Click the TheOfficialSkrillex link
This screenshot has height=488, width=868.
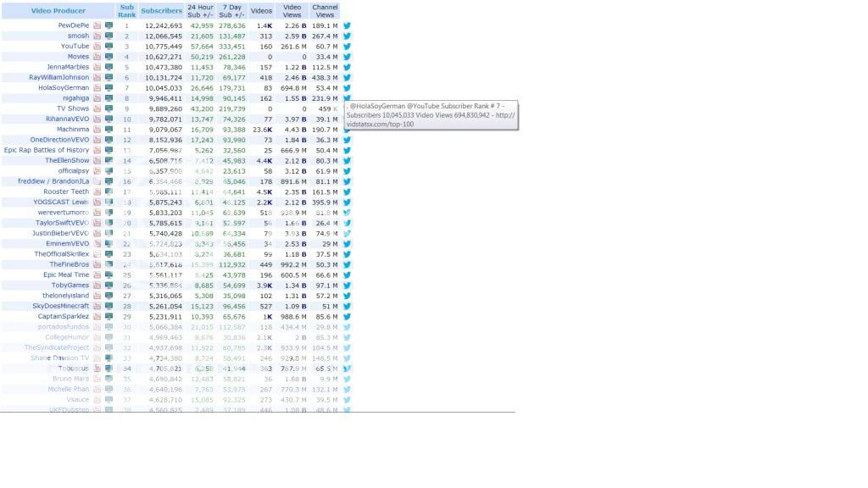coord(61,254)
